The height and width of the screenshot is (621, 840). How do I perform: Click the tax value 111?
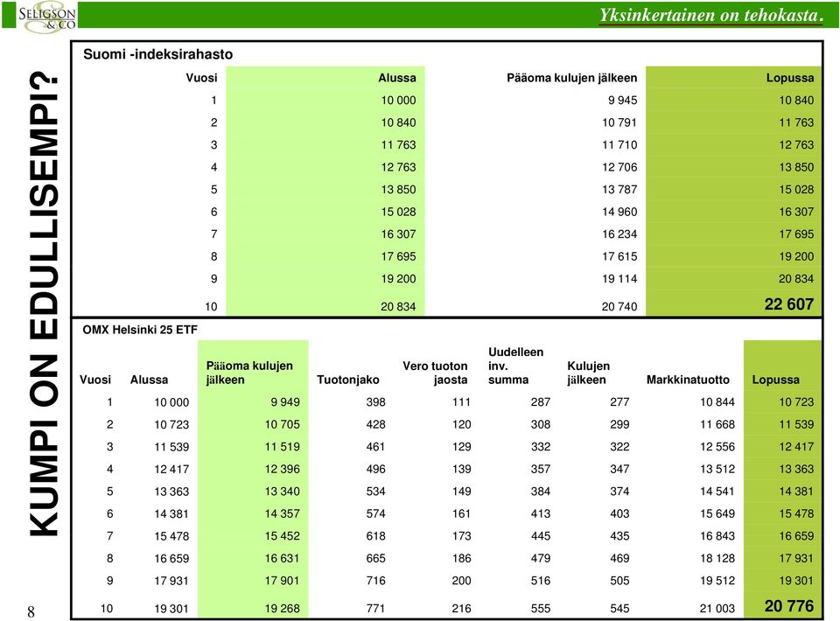462,402
